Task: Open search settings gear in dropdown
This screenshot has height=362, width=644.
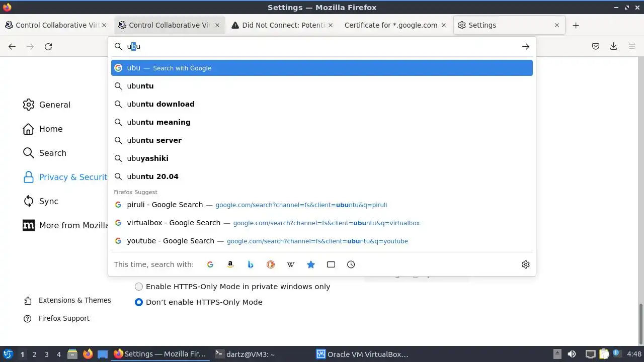Action: [526, 264]
